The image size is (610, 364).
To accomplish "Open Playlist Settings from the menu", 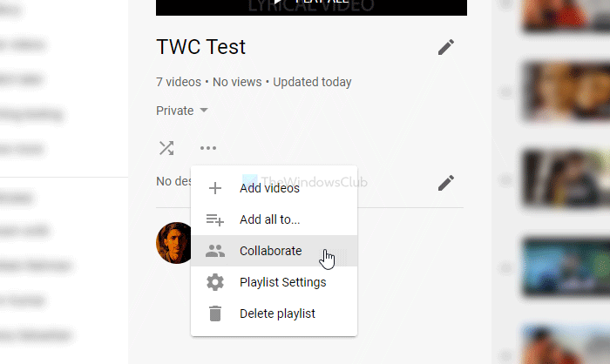I will [282, 282].
